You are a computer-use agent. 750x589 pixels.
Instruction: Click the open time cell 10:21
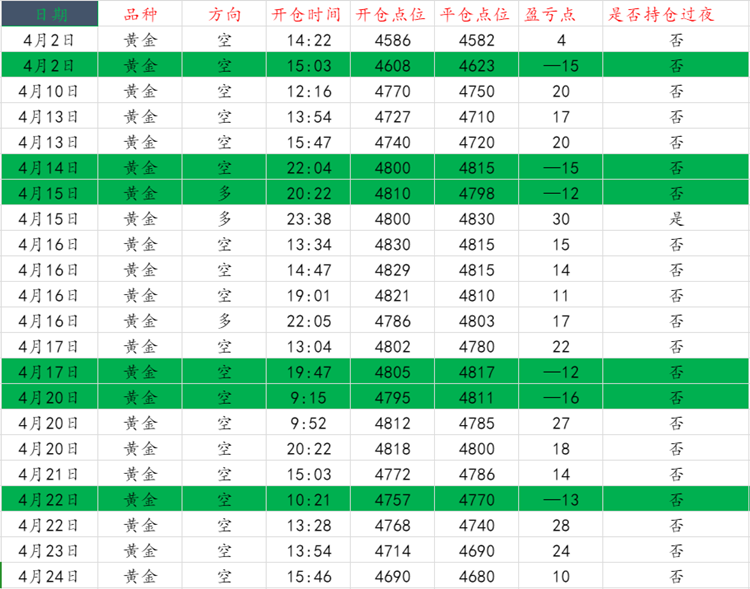point(309,500)
